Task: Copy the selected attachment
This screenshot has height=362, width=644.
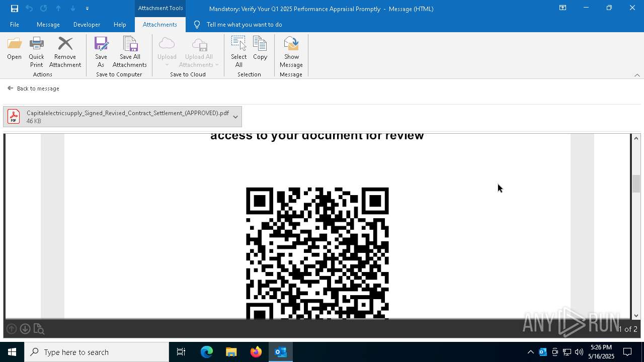Action: (x=260, y=49)
